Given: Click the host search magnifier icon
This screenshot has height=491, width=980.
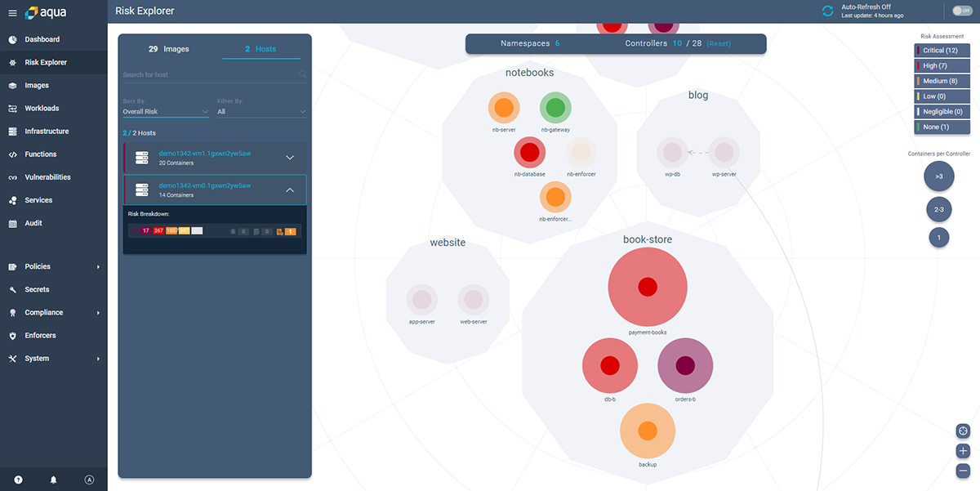Looking at the screenshot, I should click(x=302, y=74).
